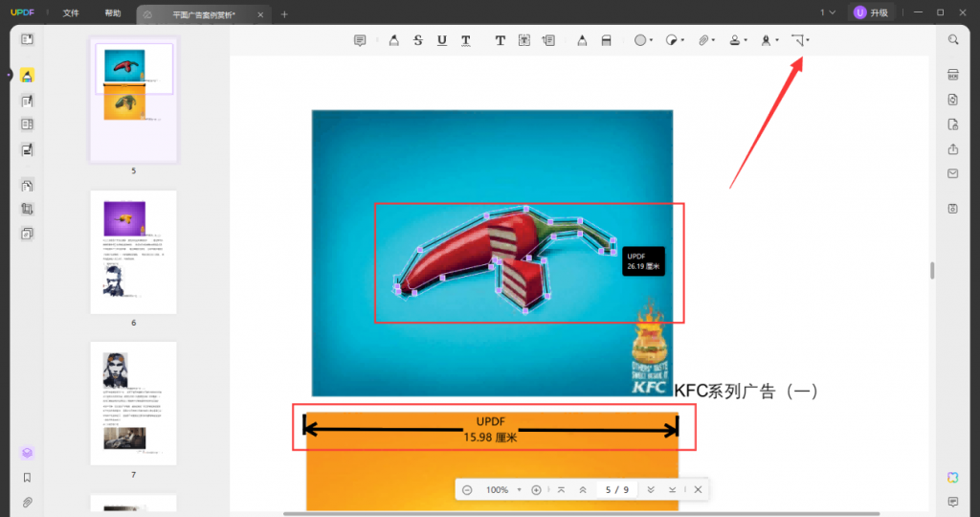Open a new tab with plus button

coord(284,13)
